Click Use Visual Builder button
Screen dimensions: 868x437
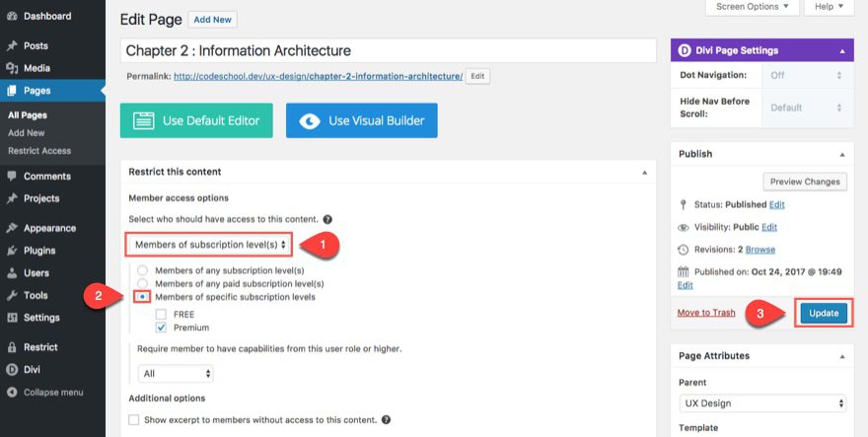click(361, 121)
